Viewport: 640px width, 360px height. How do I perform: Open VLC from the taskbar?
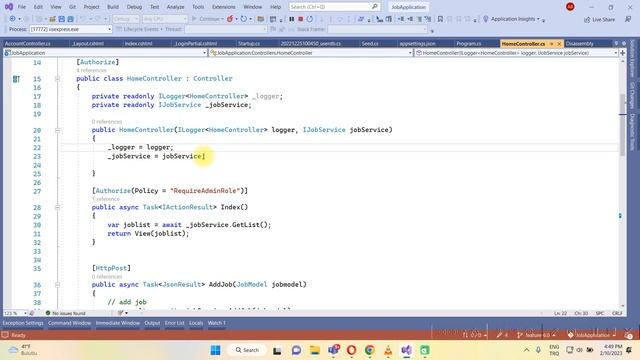click(x=388, y=350)
